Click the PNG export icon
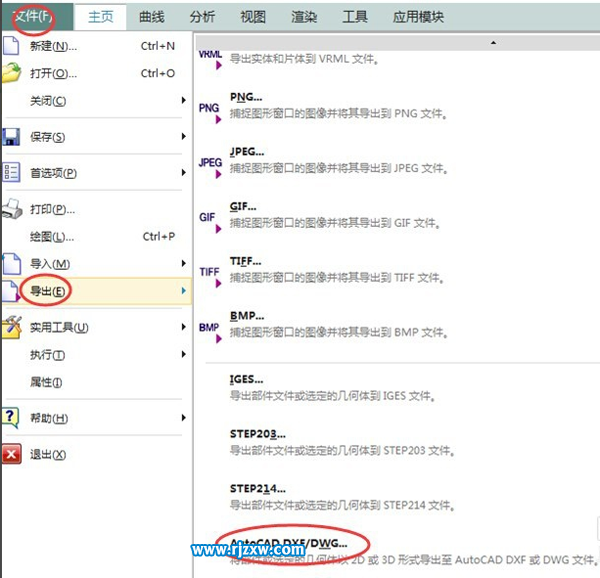This screenshot has width=600, height=578. pos(210,113)
